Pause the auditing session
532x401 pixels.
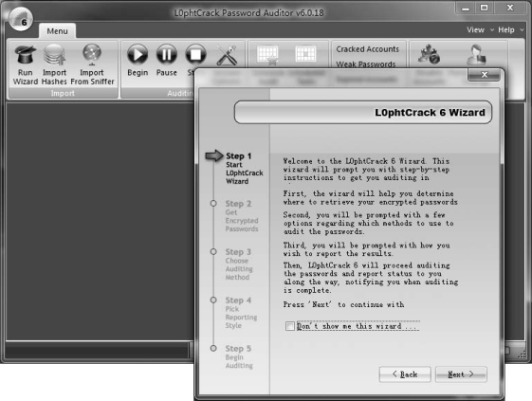(167, 54)
